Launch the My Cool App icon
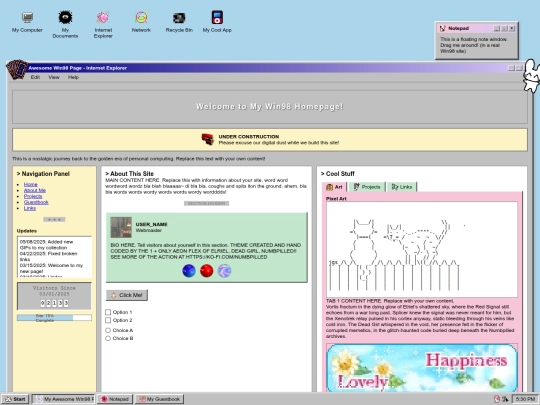Image resolution: width=540 pixels, height=405 pixels. click(217, 22)
